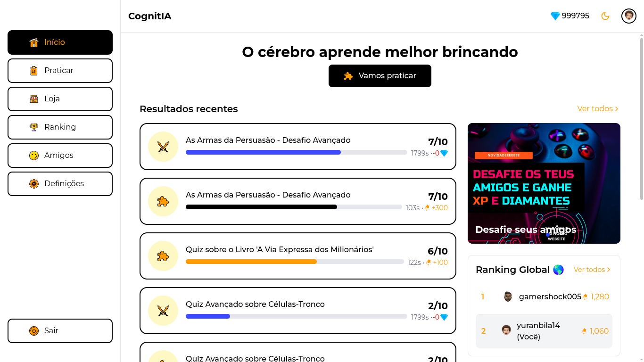644x362 pixels.
Task: Click the Amigos smiley face icon
Action: pyautogui.click(x=33, y=156)
